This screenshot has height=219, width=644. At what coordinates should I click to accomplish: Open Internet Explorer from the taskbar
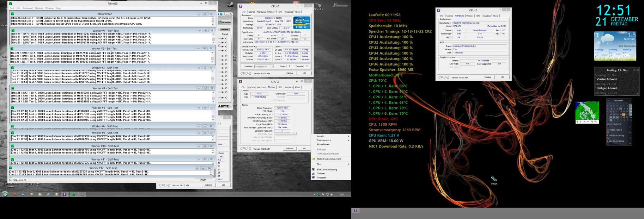(x=48, y=194)
